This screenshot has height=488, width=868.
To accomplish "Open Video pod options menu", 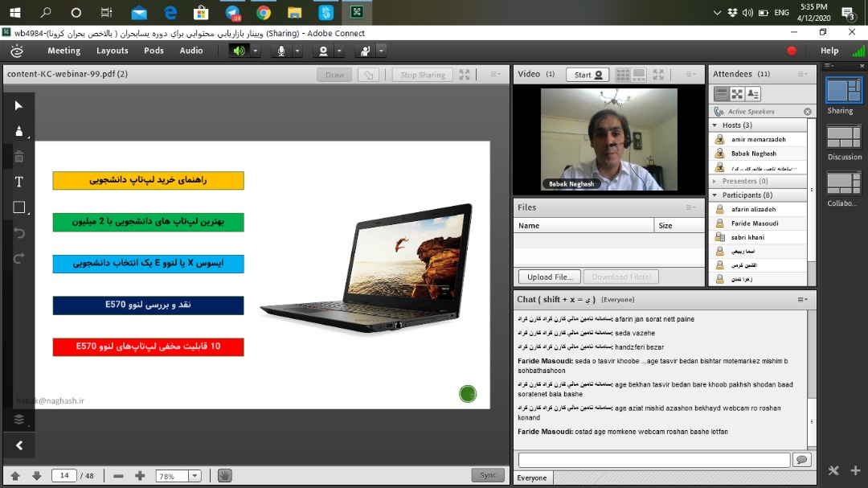I will tap(691, 74).
